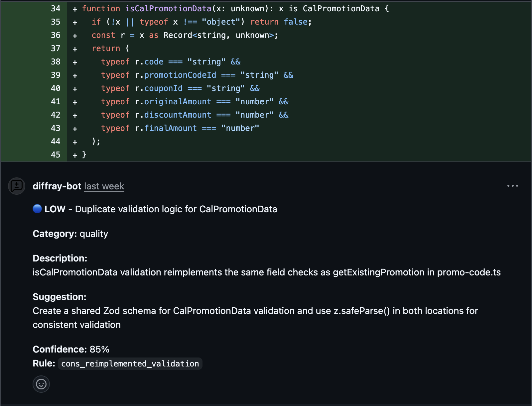Viewport: 532px width, 406px height.
Task: Select line number 40 in the gutter
Action: click(56, 88)
